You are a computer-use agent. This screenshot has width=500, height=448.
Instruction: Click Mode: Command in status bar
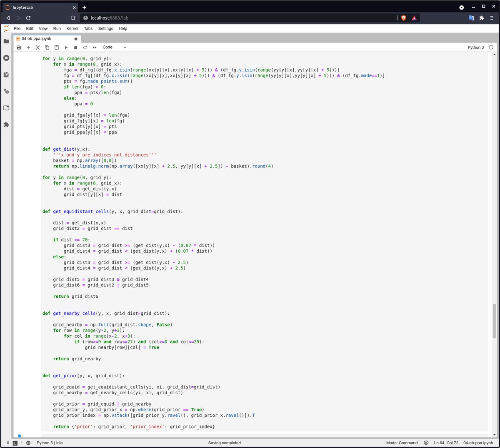402,443
